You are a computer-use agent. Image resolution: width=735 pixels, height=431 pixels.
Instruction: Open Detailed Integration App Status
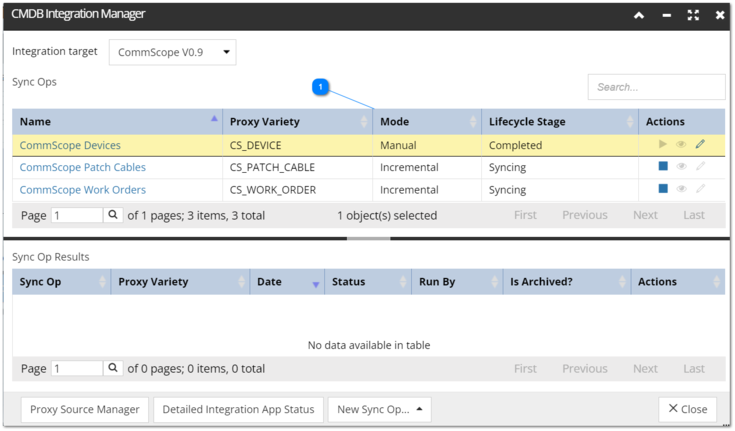tap(238, 409)
